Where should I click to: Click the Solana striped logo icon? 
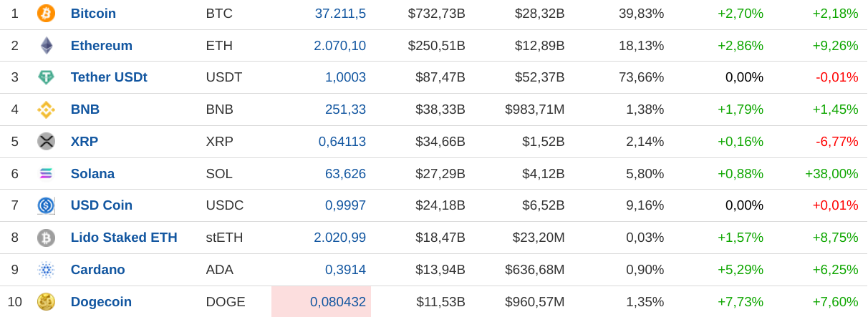46,174
